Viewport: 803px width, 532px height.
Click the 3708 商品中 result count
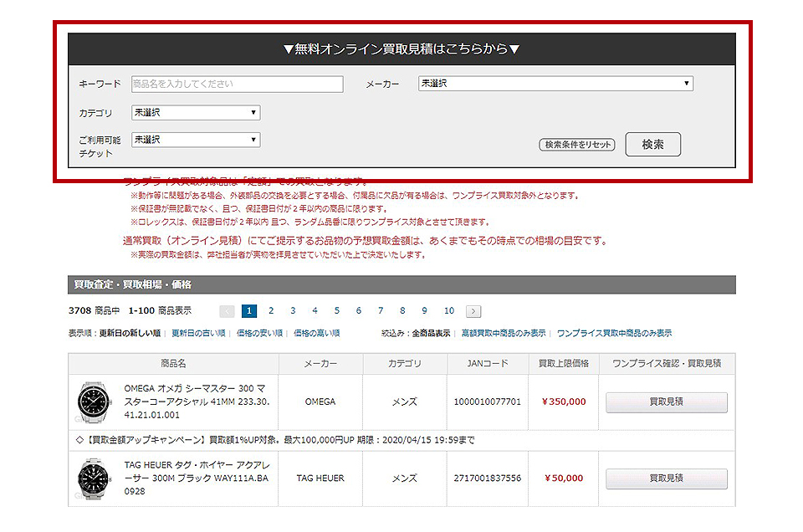(x=95, y=311)
